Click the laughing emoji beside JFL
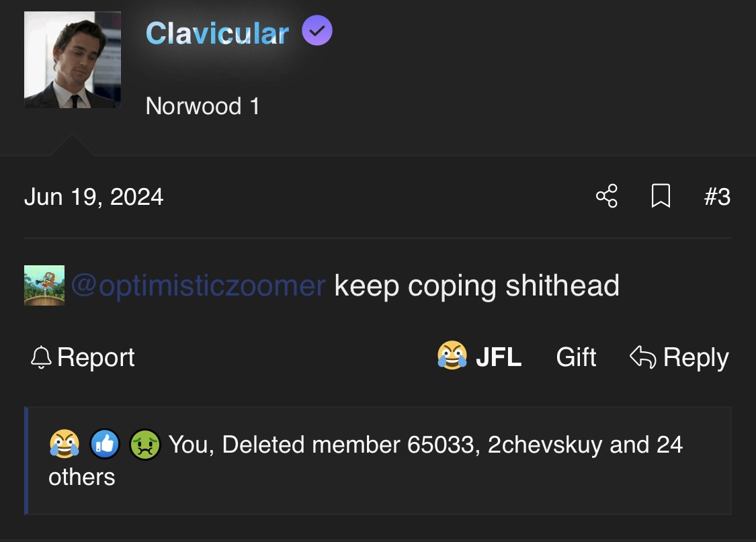The image size is (756, 542). (452, 355)
